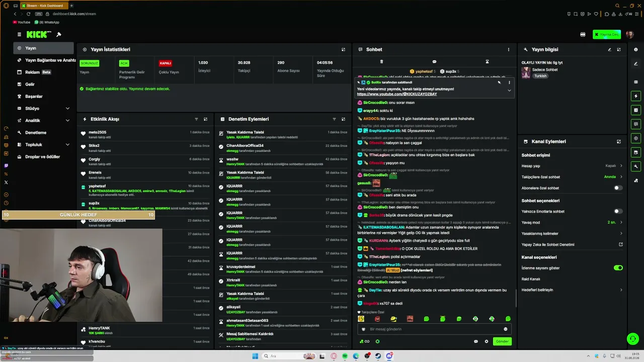Expand the Denetim Eylemleri panel to fullscreen
This screenshot has width=644, height=362.
click(344, 119)
